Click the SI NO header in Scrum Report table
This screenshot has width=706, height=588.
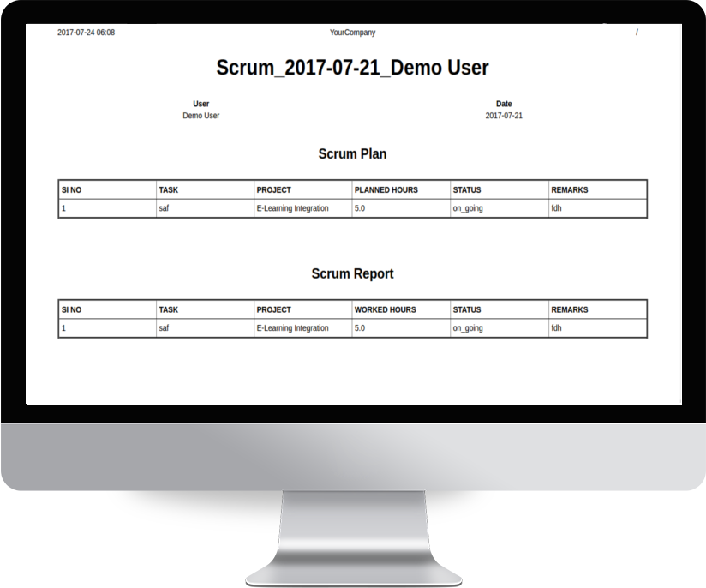(72, 310)
